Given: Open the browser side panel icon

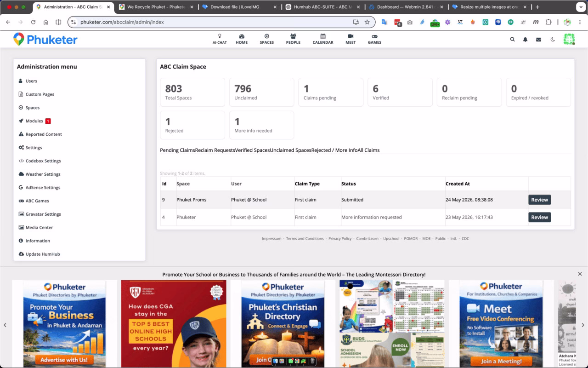Looking at the screenshot, I should coord(58,22).
